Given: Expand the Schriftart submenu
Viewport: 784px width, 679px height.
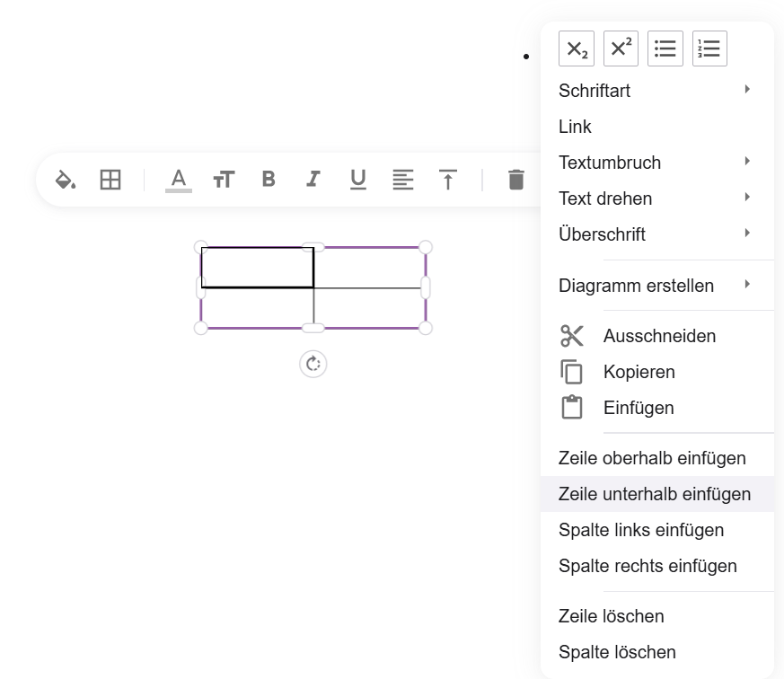Looking at the screenshot, I should pos(657,91).
